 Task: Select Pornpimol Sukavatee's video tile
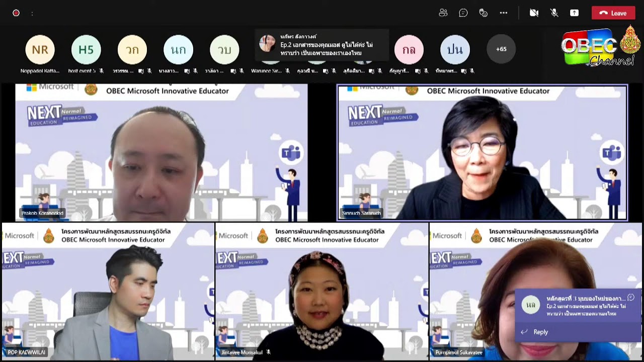536,292
